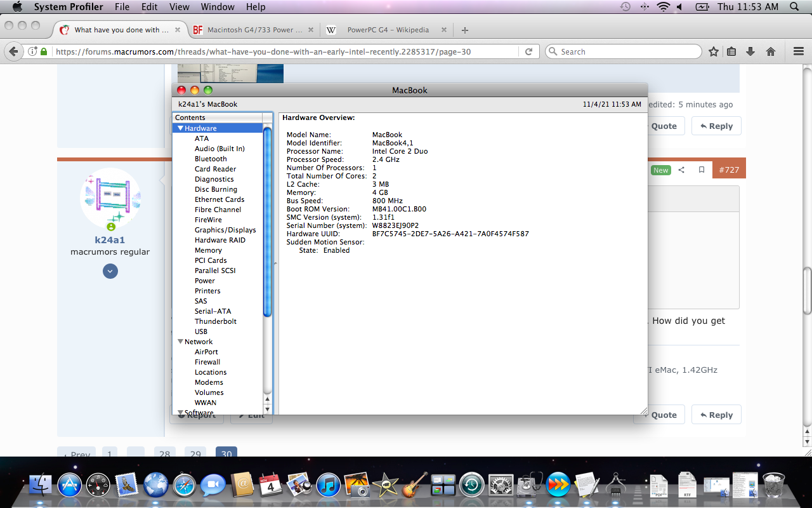Open the Window menu
The width and height of the screenshot is (812, 508).
pos(218,7)
